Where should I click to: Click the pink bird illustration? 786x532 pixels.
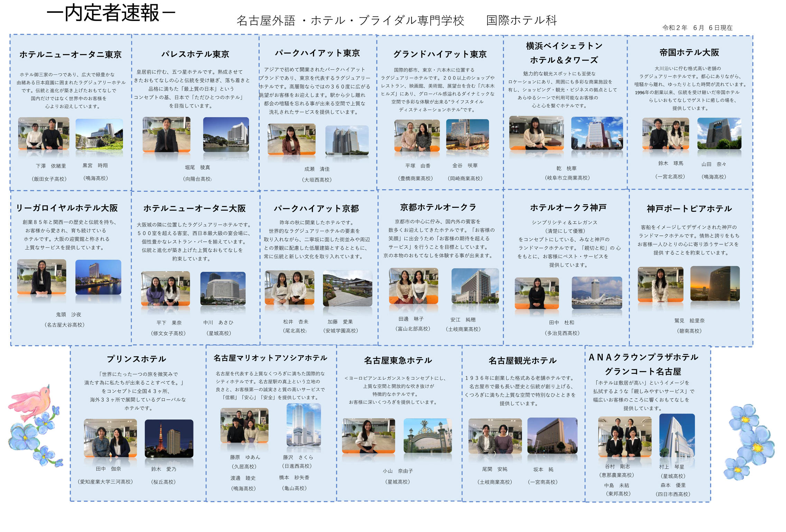(x=30, y=404)
